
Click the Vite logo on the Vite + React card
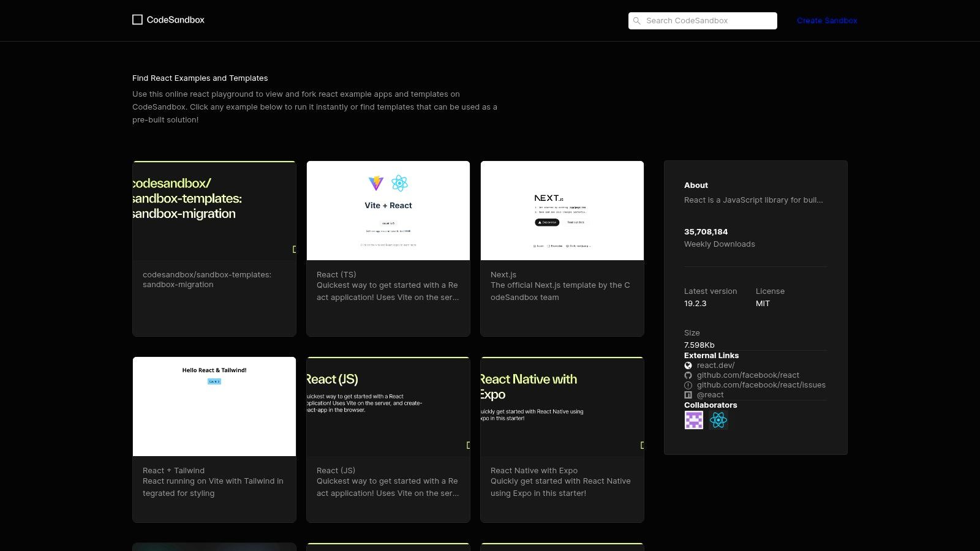(x=375, y=183)
